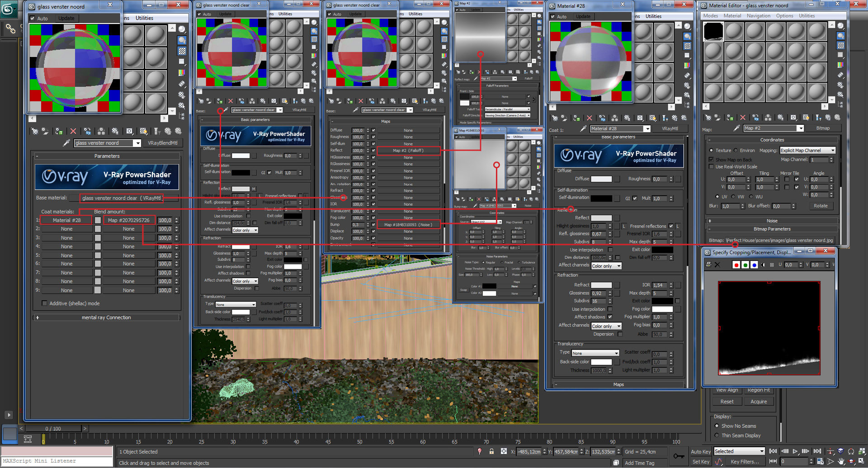Click Video Color Check icon

(x=840, y=65)
